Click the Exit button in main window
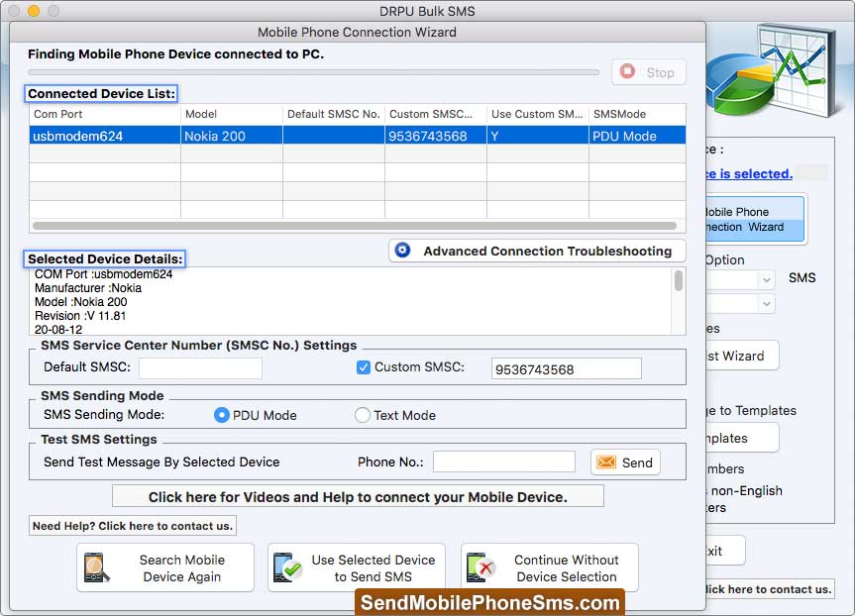Screen dimensions: 855x616 click(725, 551)
